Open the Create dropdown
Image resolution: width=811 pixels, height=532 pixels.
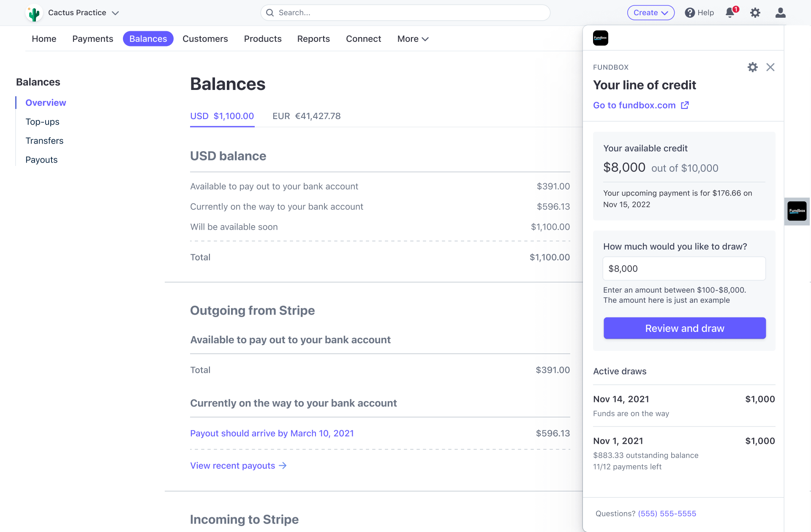point(650,13)
